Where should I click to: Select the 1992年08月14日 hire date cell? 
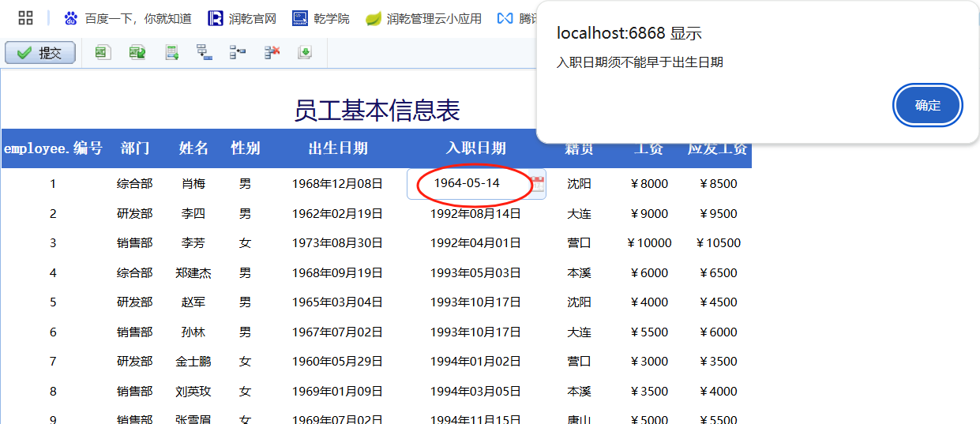pos(475,213)
